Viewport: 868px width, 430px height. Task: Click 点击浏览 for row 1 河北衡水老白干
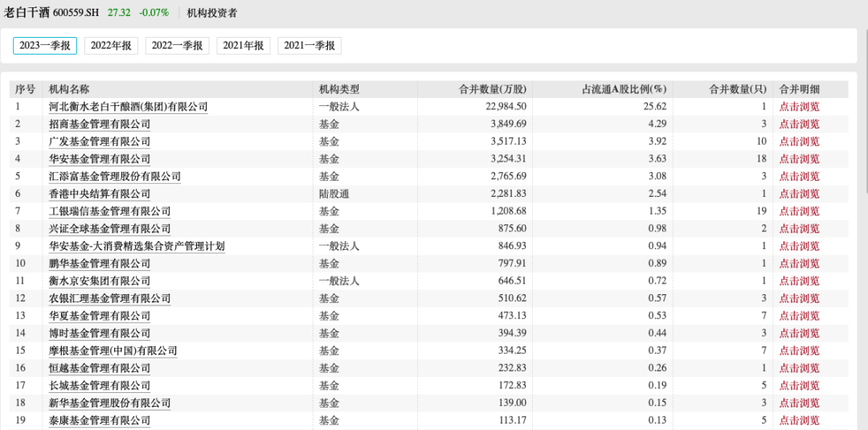(x=800, y=107)
